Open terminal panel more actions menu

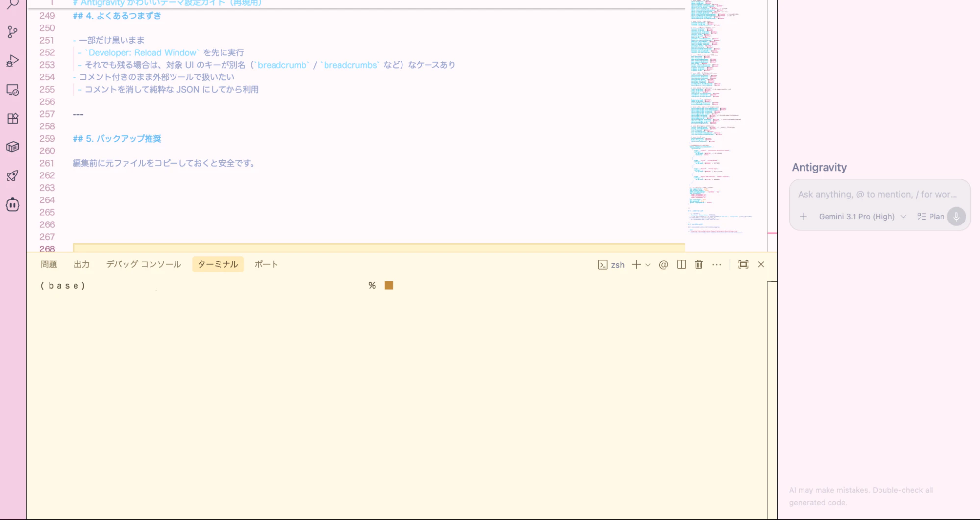(x=717, y=265)
